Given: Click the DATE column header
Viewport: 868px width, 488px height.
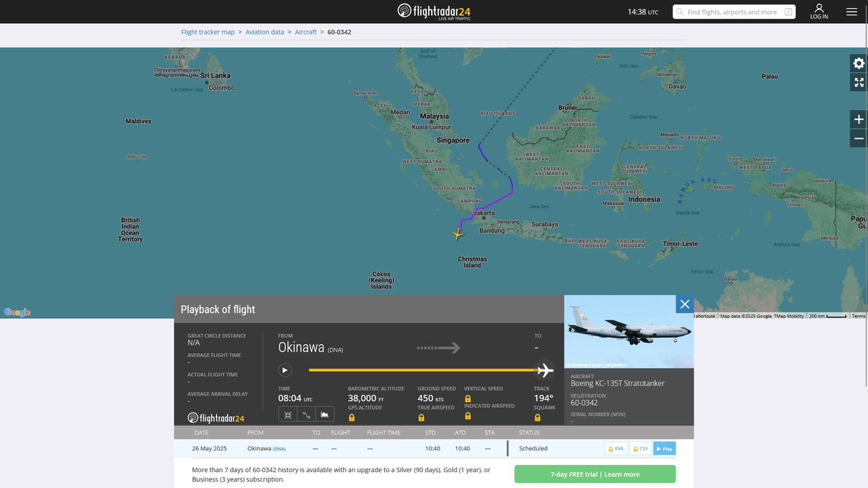Looking at the screenshot, I should 201,432.
